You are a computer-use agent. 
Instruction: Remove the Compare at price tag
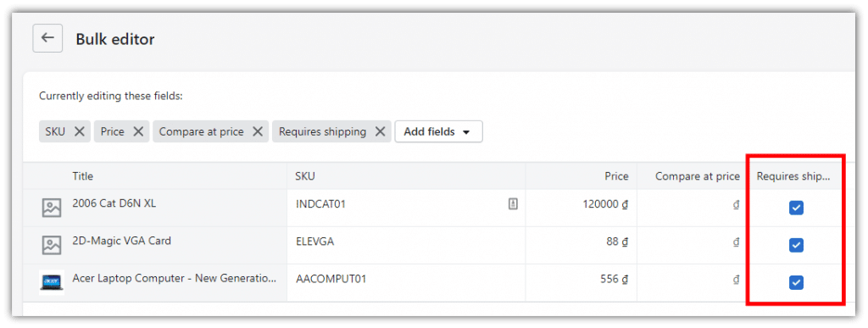pos(258,131)
